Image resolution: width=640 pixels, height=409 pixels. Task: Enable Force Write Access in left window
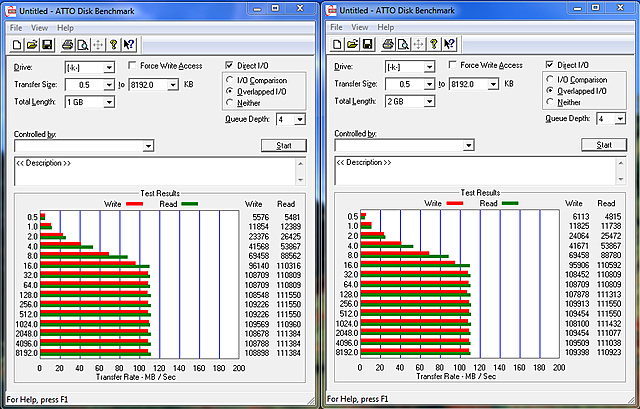[132, 65]
